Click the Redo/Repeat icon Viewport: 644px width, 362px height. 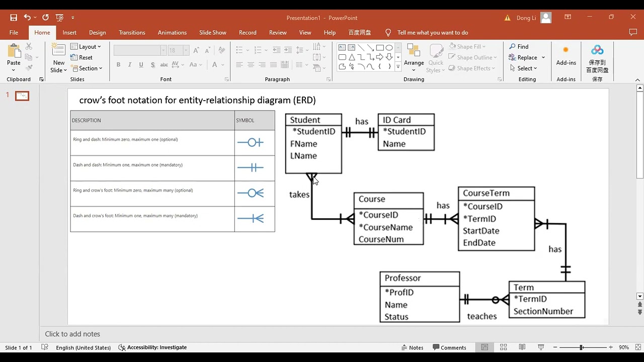click(x=45, y=18)
